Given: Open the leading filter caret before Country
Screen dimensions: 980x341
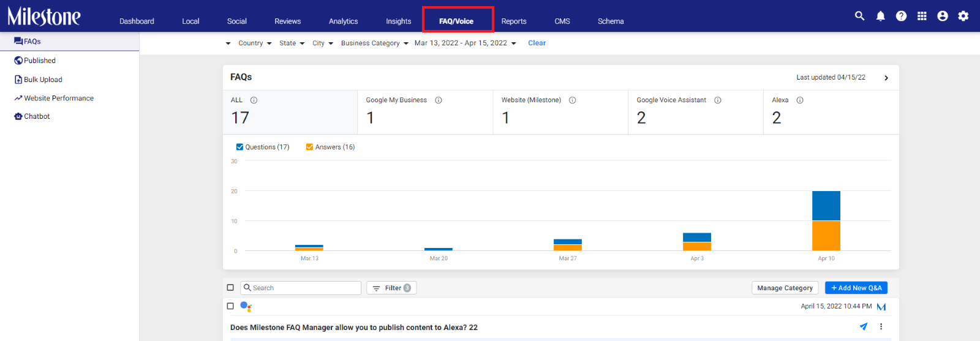Looking at the screenshot, I should (x=228, y=43).
